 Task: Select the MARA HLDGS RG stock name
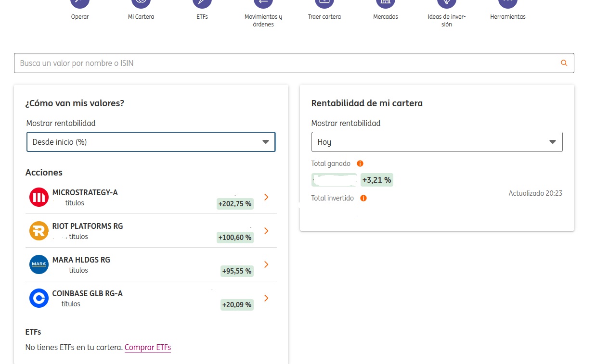click(x=81, y=260)
